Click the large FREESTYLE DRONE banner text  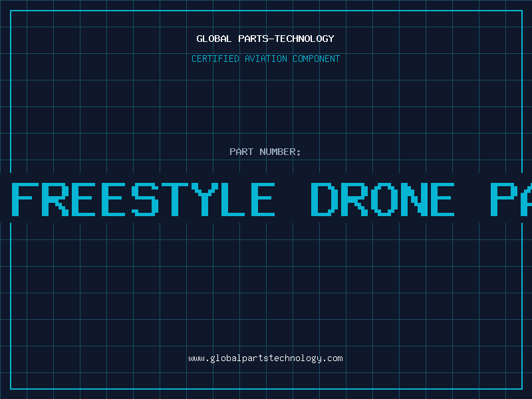[271, 199]
